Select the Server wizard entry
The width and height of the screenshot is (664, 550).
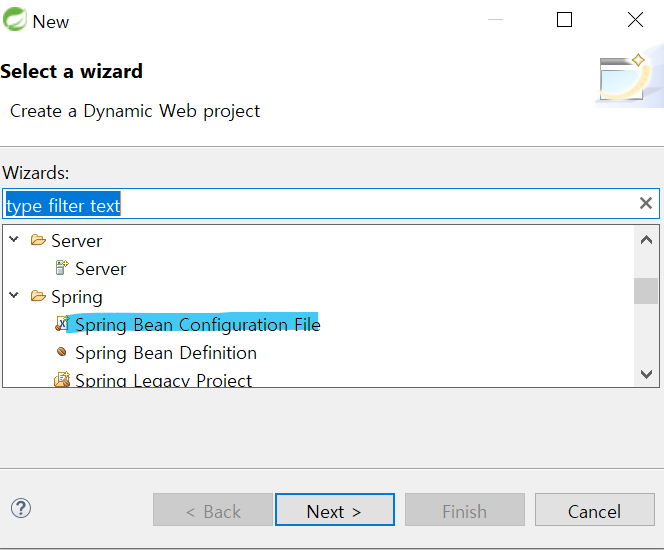101,269
